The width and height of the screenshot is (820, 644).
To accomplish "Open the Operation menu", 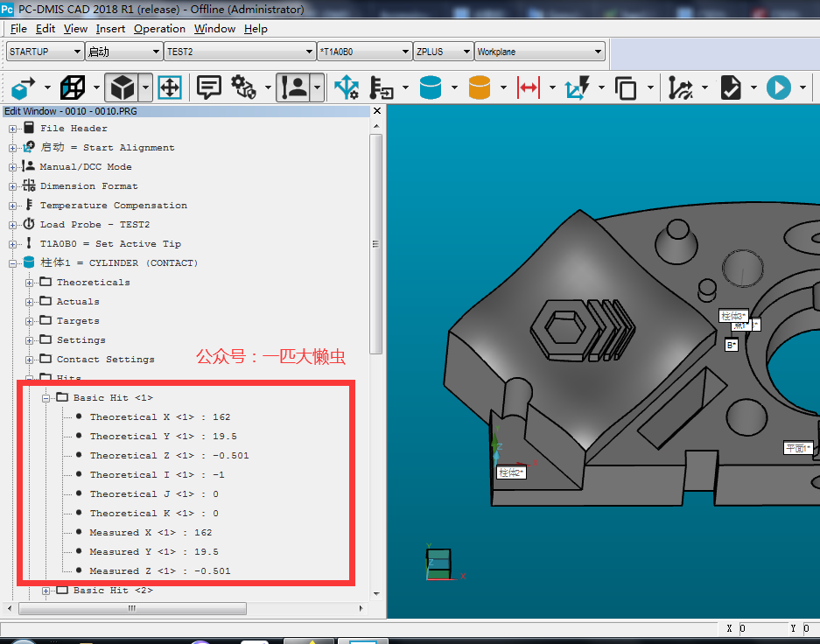I will [x=159, y=29].
